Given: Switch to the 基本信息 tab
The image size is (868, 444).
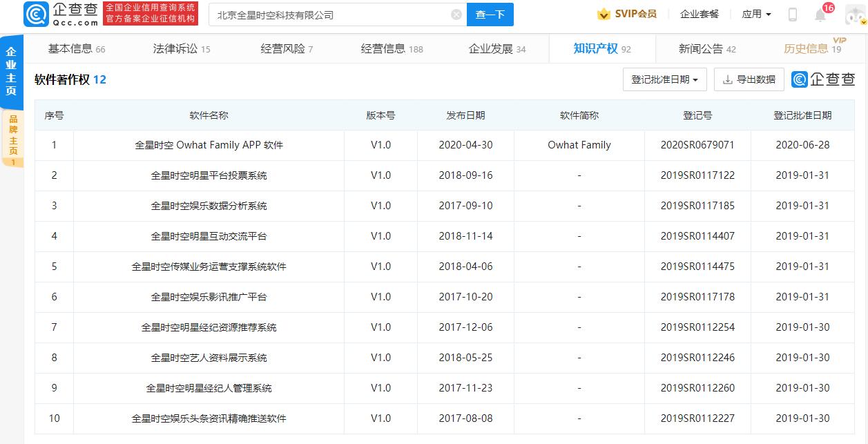Looking at the screenshot, I should pyautogui.click(x=70, y=48).
